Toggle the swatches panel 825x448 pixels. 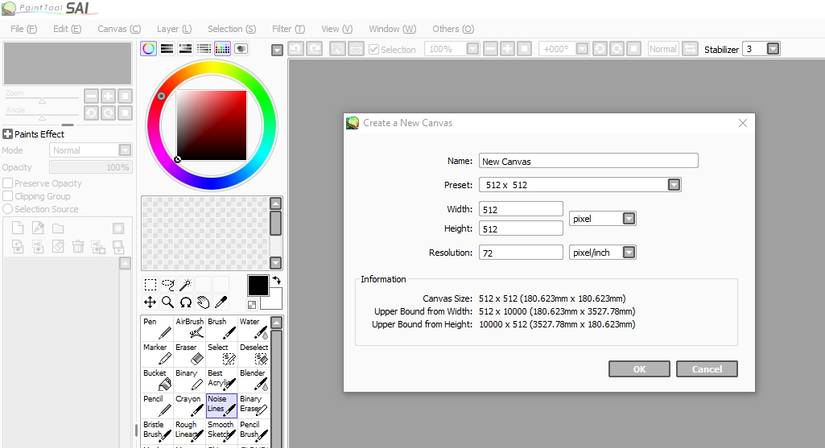222,49
